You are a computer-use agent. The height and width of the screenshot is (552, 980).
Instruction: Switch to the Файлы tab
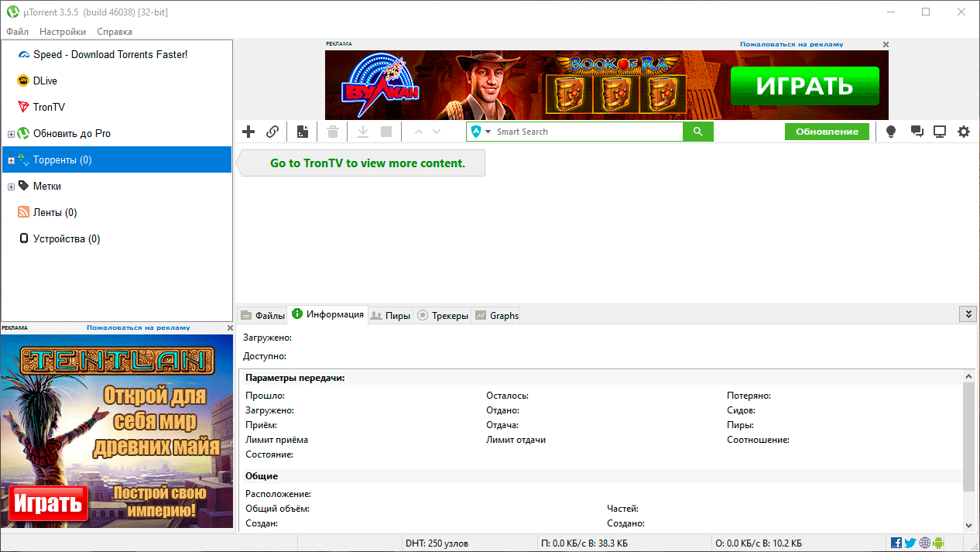click(x=262, y=315)
